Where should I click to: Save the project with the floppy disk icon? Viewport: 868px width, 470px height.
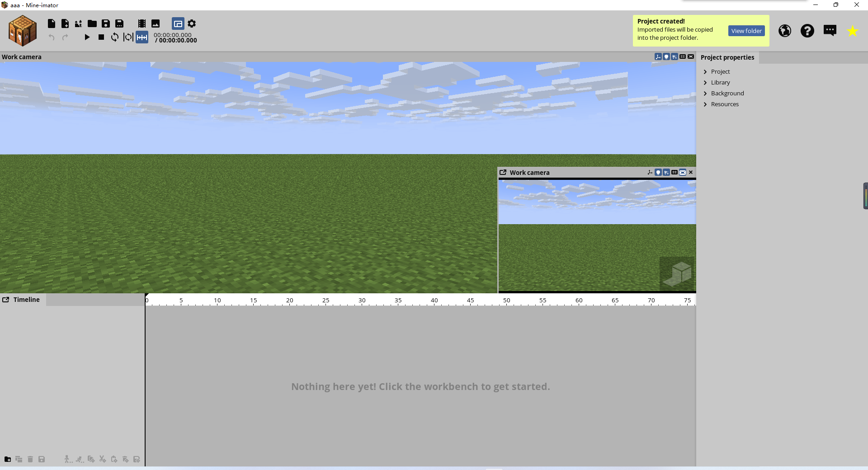106,23
